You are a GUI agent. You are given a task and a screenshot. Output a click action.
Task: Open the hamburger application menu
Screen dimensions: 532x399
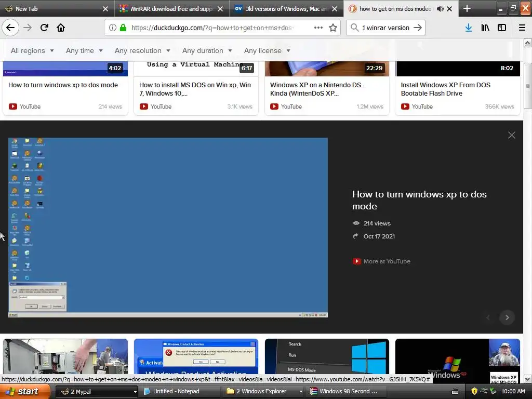522,28
